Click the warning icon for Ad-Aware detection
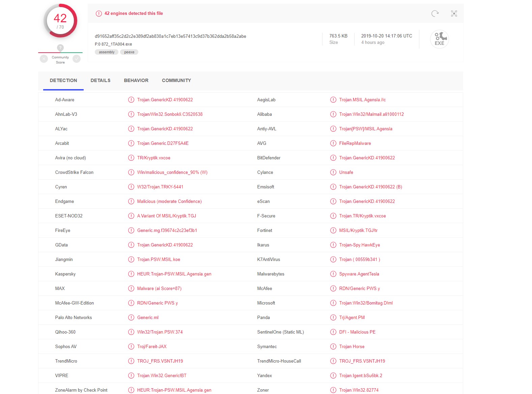 click(x=131, y=100)
